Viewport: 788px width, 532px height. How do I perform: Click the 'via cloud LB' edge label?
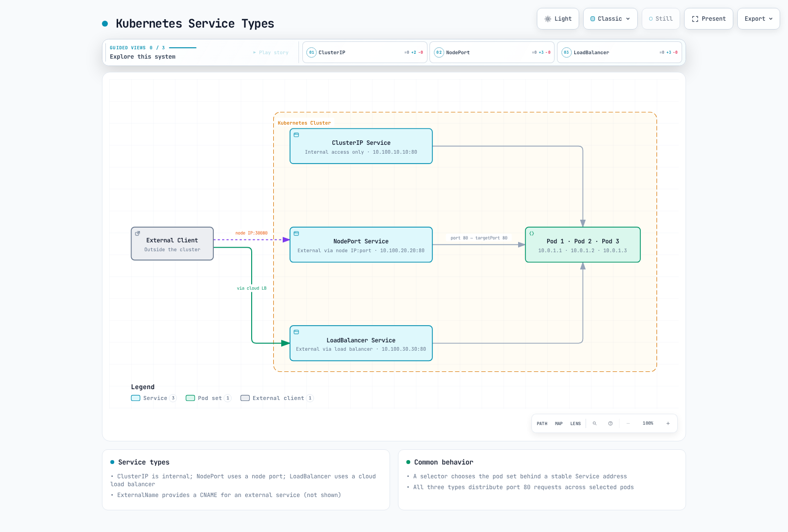252,288
